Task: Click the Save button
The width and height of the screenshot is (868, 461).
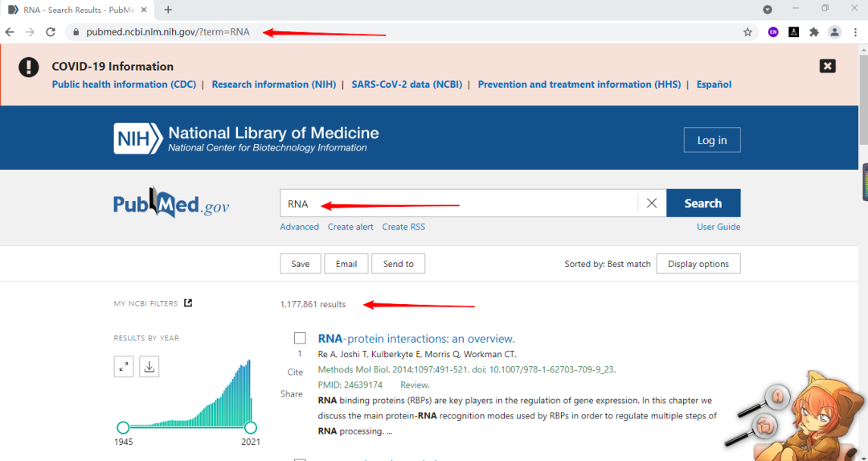Action: (301, 264)
